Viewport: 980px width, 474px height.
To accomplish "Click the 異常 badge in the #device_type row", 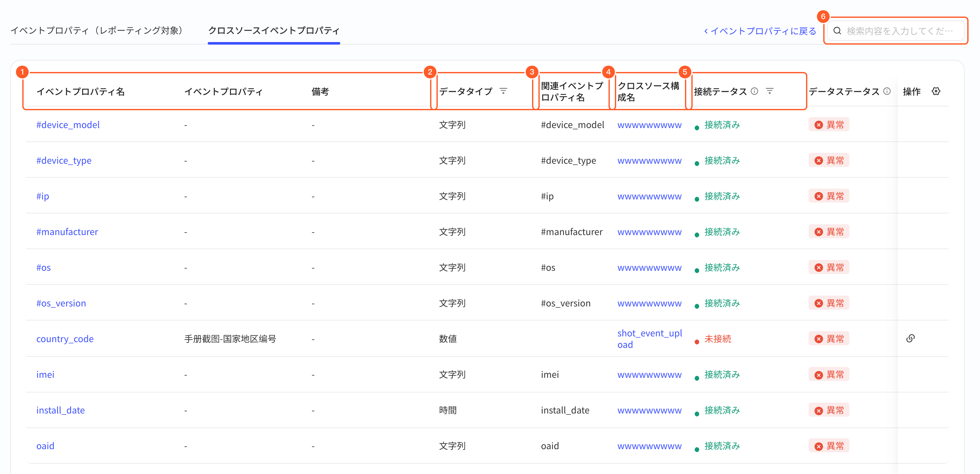I will (829, 161).
